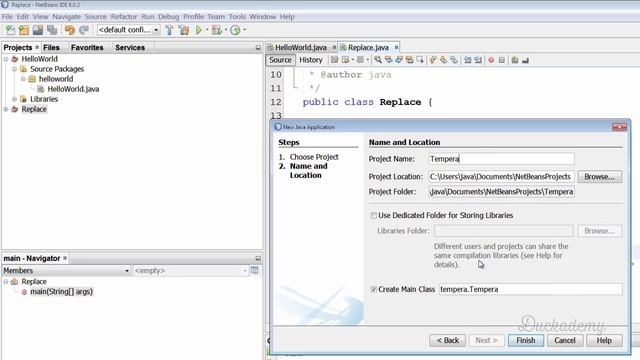640x360 pixels.
Task: Minimize the Projects panel window group
Action: click(258, 48)
